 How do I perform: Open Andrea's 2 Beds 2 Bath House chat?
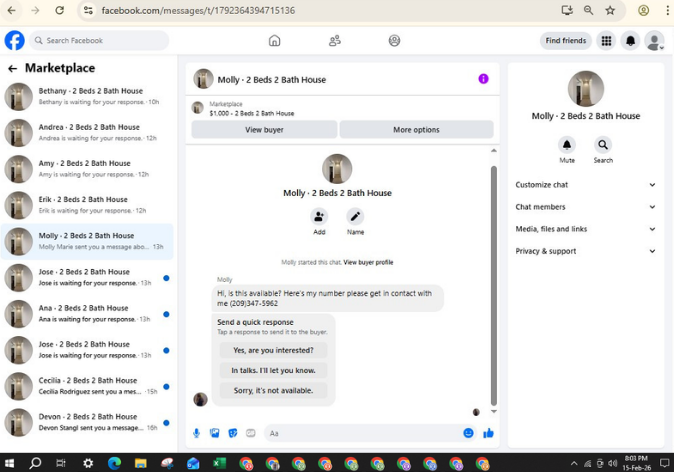click(x=87, y=133)
